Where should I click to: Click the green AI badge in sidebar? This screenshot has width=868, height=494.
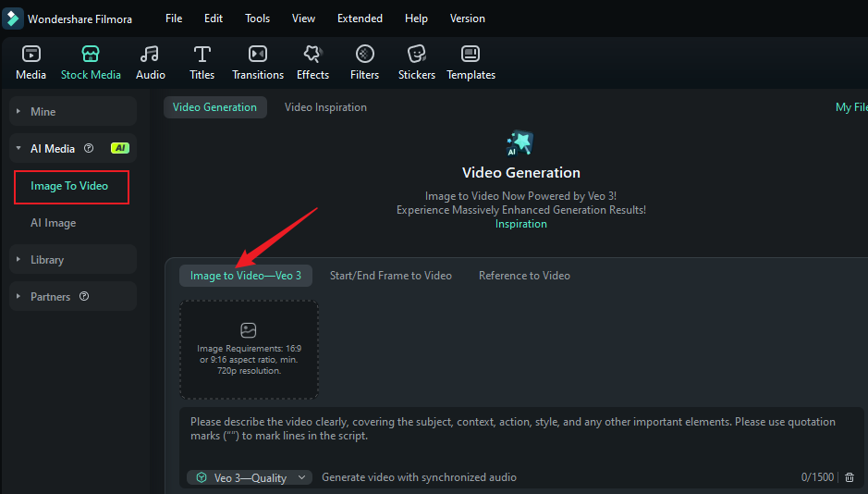120,148
